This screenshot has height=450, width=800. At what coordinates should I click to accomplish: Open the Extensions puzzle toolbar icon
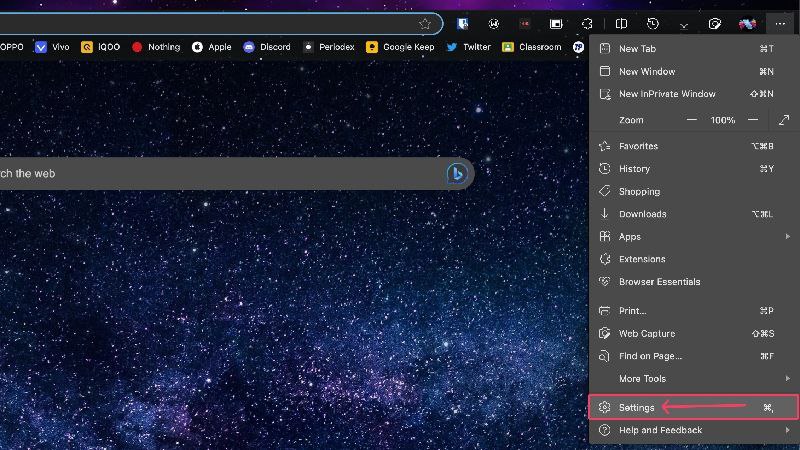click(x=587, y=24)
